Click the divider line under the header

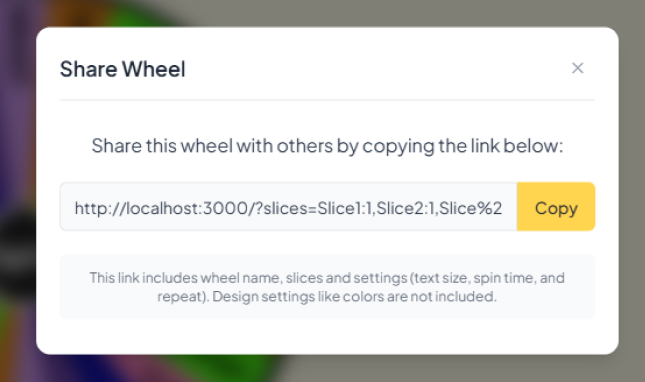tap(327, 100)
